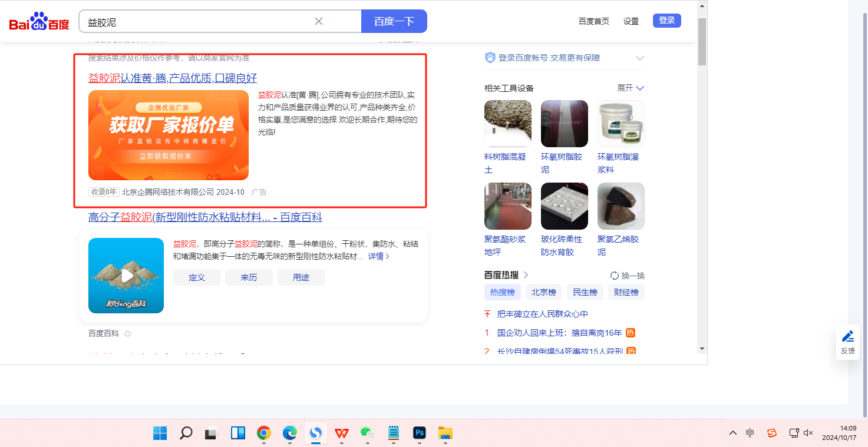Select the 来历 section button
This screenshot has width=868, height=447.
(249, 277)
